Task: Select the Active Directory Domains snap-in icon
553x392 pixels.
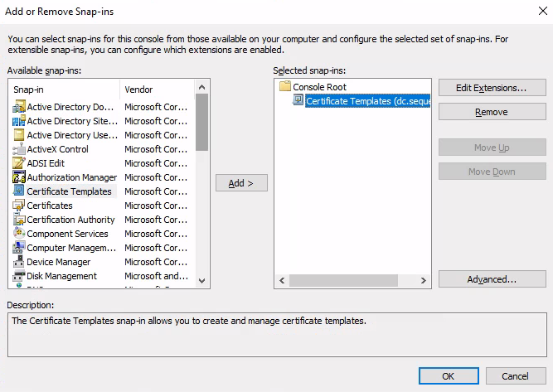Action: click(19, 107)
